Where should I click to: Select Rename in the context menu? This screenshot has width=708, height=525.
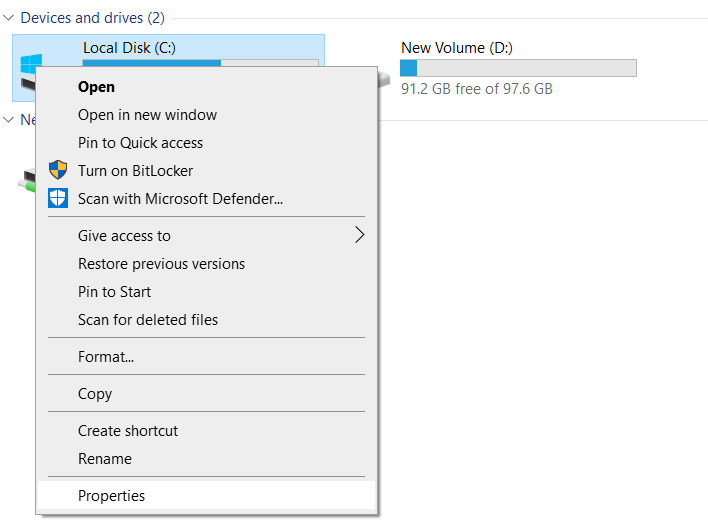point(206,459)
